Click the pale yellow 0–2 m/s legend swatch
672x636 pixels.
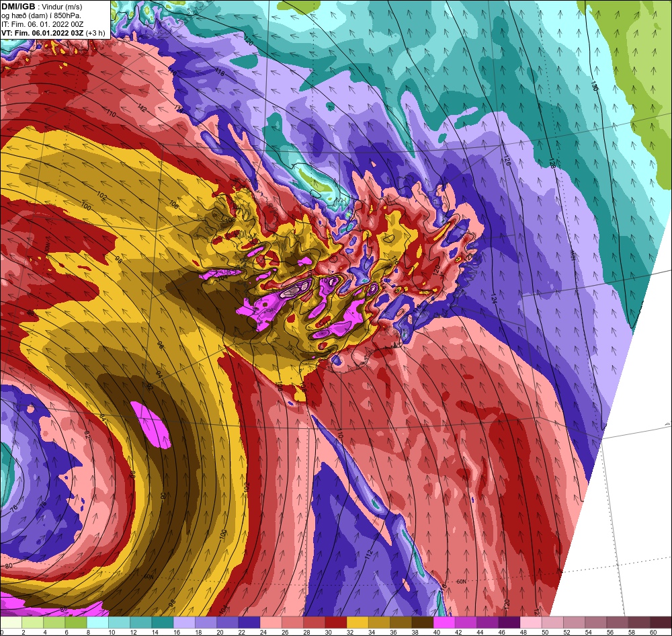[x=11, y=623]
